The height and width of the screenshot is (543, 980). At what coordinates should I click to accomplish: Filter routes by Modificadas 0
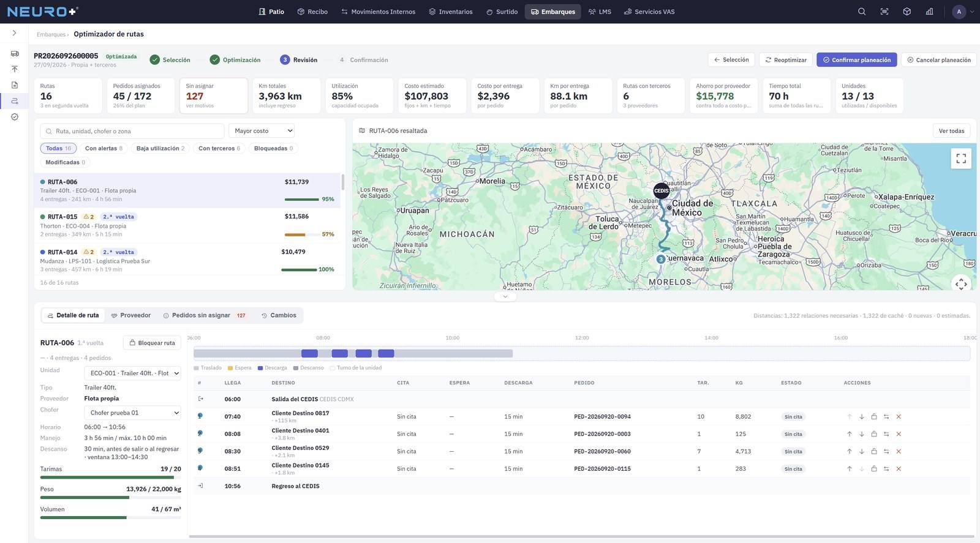point(66,162)
